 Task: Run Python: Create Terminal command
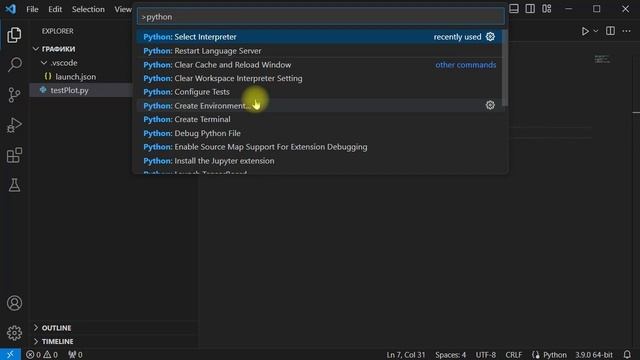point(320,119)
